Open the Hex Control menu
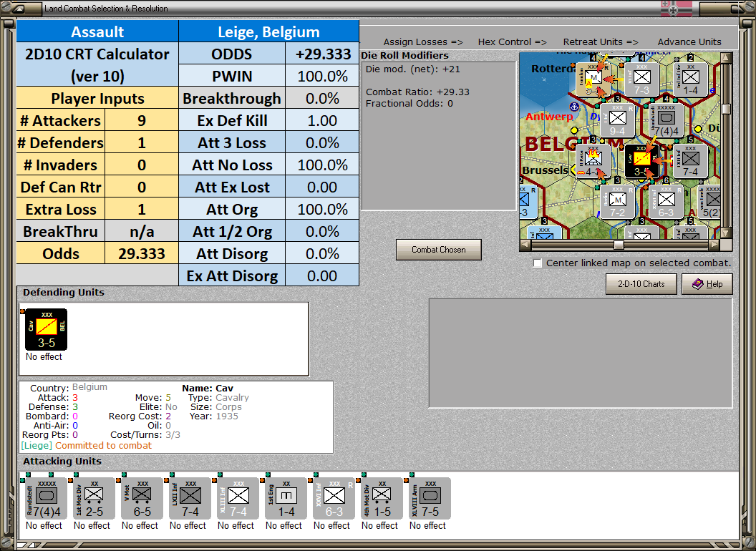756x551 pixels. (512, 42)
